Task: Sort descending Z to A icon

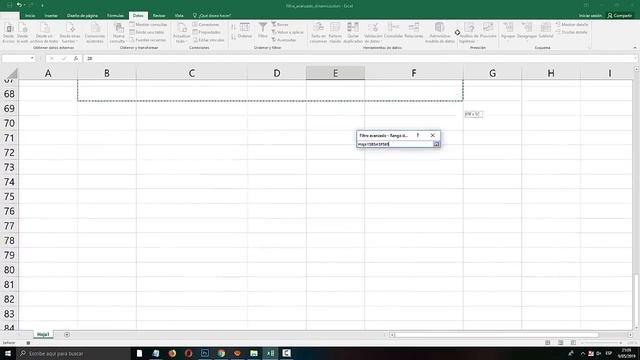Action: point(233,37)
